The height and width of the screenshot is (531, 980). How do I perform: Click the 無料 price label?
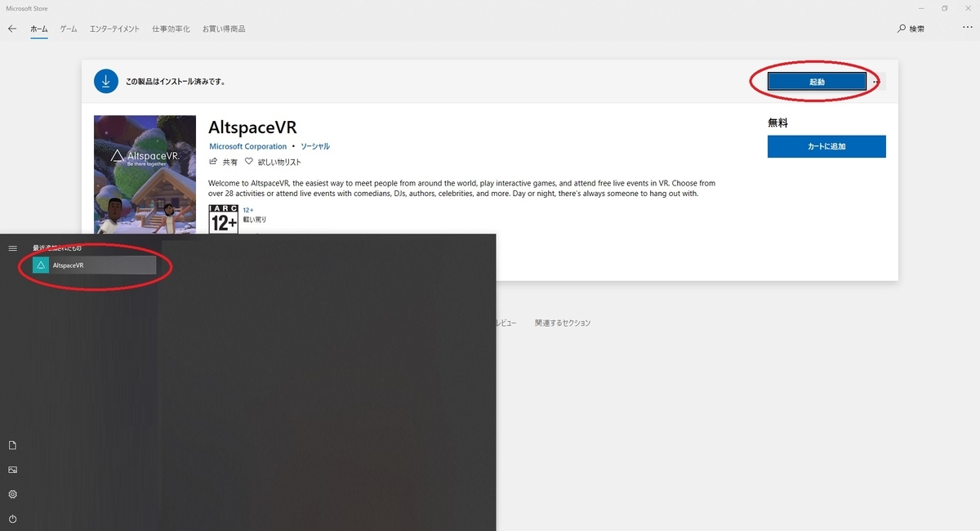point(777,123)
